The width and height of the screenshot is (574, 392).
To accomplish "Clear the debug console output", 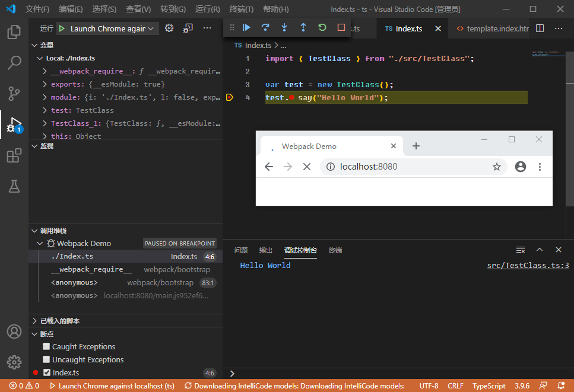I will [x=521, y=250].
